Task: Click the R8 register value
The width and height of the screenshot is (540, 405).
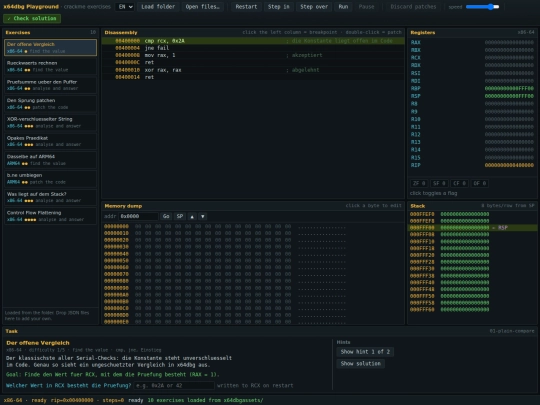Action: 509,104
